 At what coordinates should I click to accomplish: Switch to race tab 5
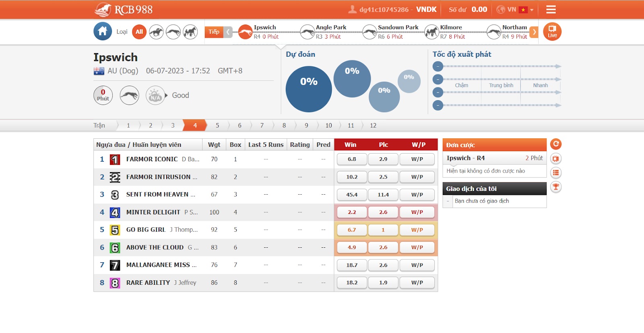pos(217,125)
